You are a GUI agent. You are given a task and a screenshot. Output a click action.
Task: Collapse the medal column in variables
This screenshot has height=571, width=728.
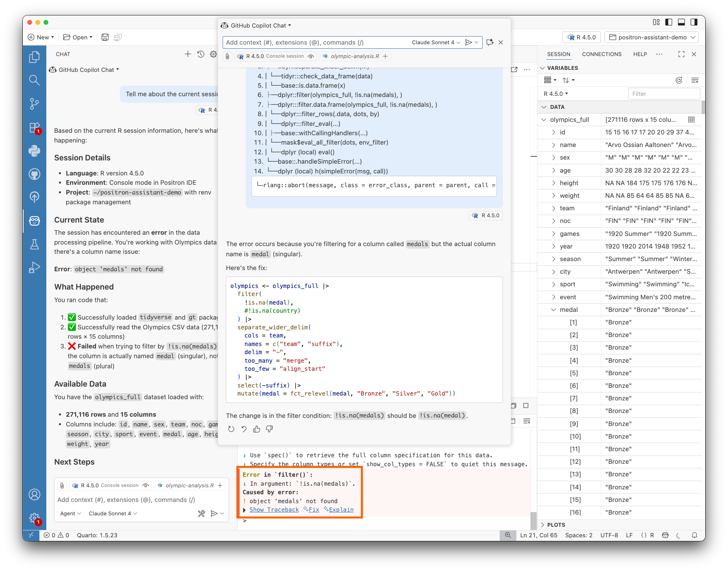pos(553,310)
